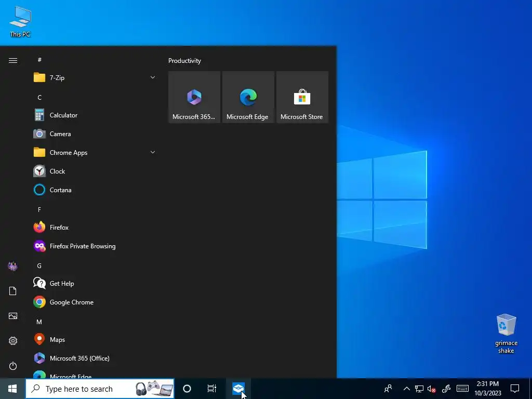Open the Calculator app from the list
Viewport: 532px width, 399px height.
[95, 115]
